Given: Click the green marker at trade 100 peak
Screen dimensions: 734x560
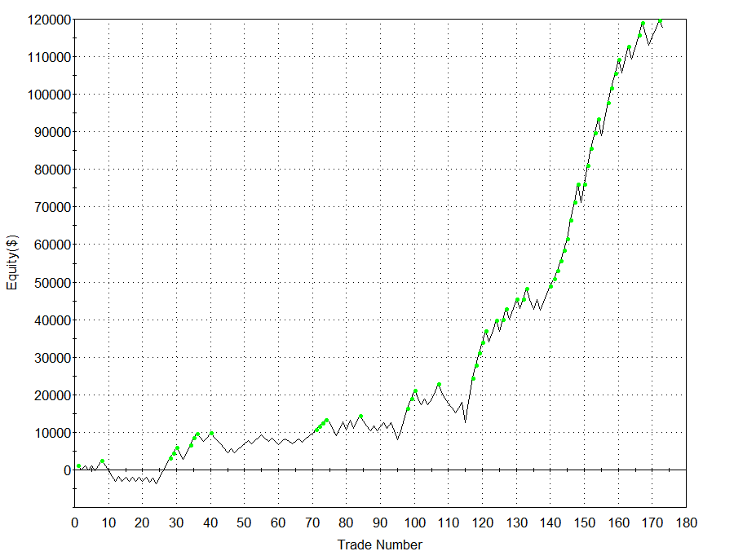Looking at the screenshot, I should [x=415, y=391].
